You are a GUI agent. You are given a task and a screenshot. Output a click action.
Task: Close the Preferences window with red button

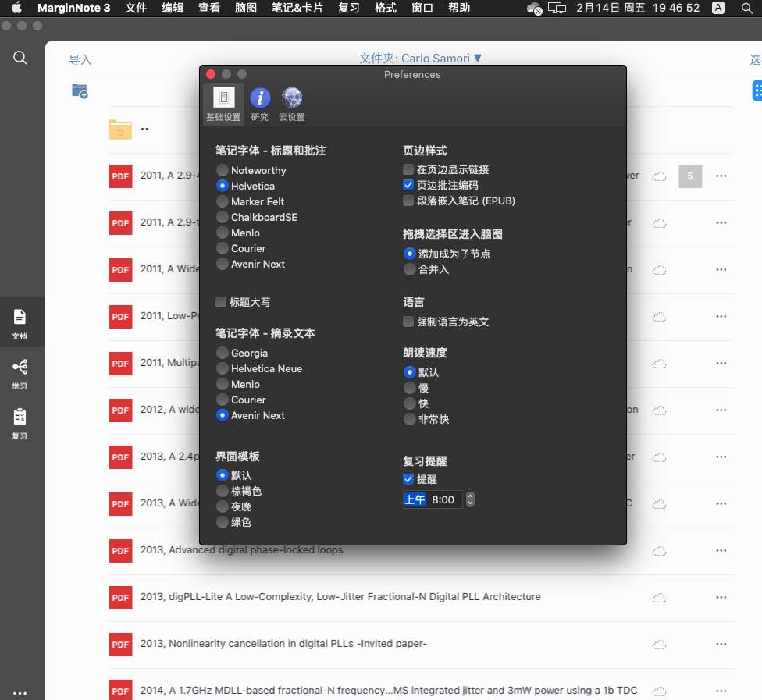(211, 74)
